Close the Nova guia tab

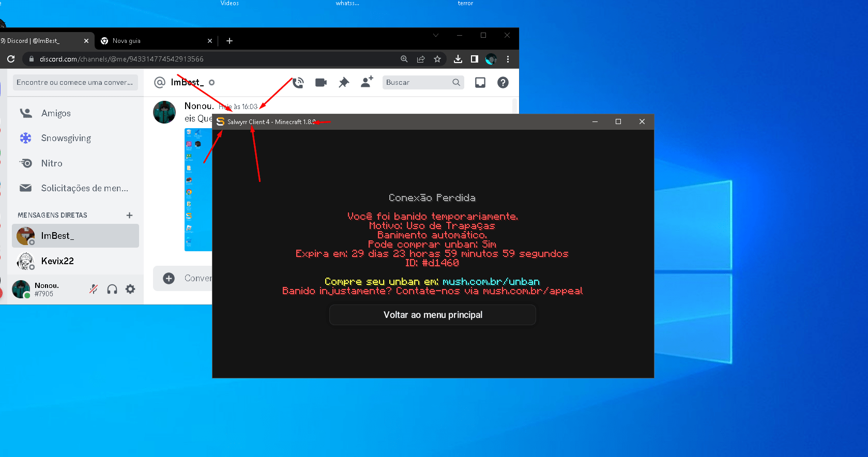tap(209, 41)
